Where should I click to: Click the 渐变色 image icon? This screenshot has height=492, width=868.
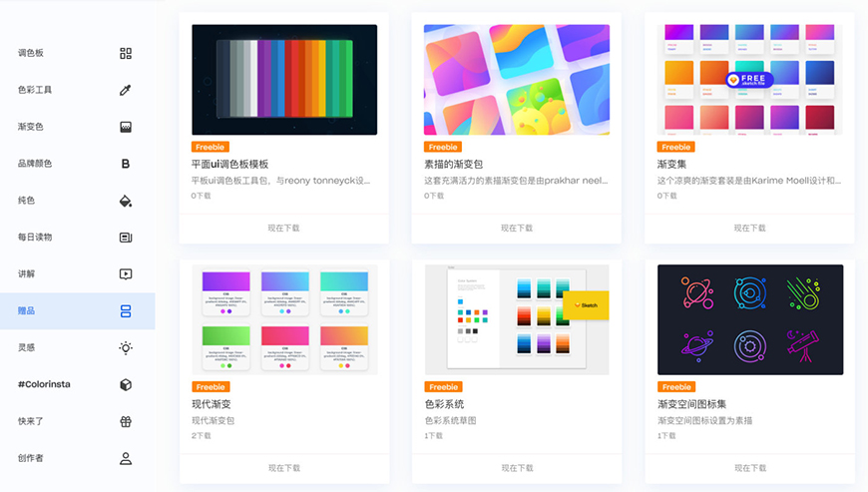click(x=126, y=127)
